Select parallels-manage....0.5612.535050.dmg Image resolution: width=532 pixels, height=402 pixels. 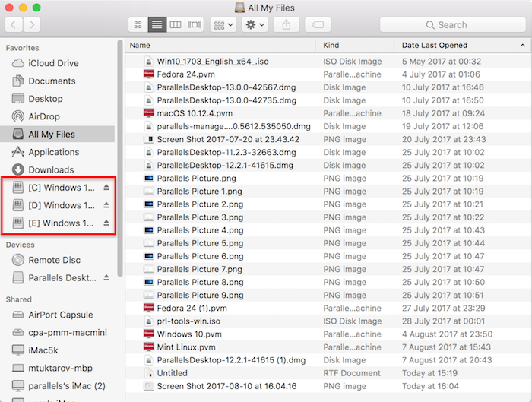(328, 127)
